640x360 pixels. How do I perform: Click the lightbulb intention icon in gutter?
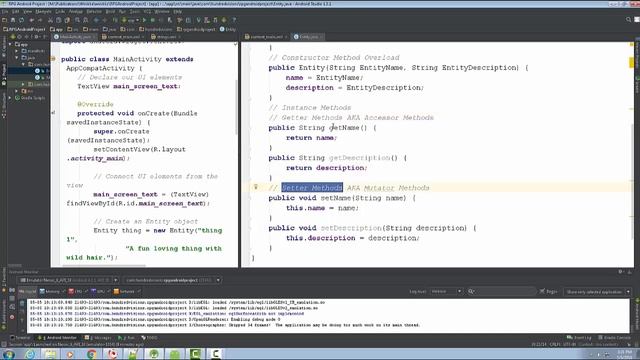(256, 187)
